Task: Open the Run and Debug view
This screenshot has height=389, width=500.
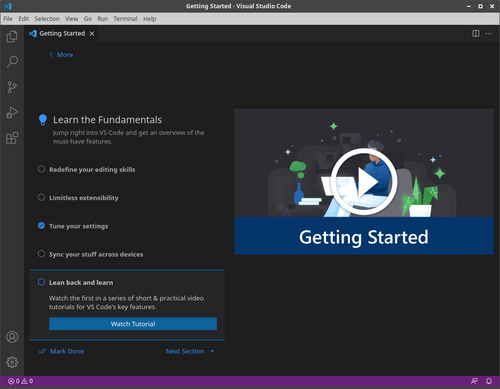Action: (x=12, y=113)
